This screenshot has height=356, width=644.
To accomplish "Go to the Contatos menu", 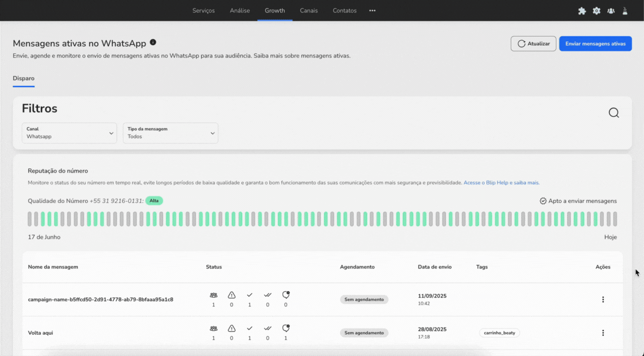I will 345,11.
